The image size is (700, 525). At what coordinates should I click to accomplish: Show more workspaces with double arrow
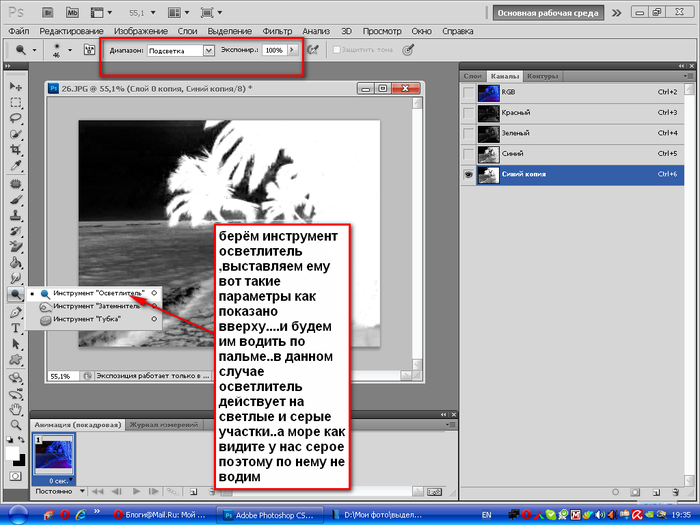(617, 13)
